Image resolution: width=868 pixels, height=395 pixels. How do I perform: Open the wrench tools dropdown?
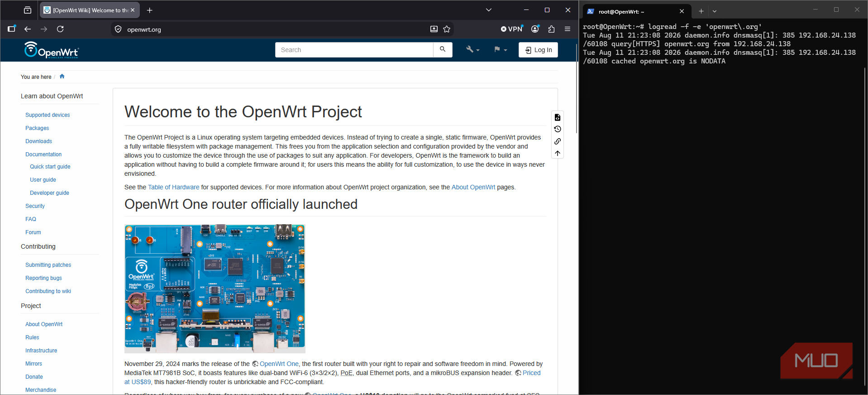click(x=472, y=50)
